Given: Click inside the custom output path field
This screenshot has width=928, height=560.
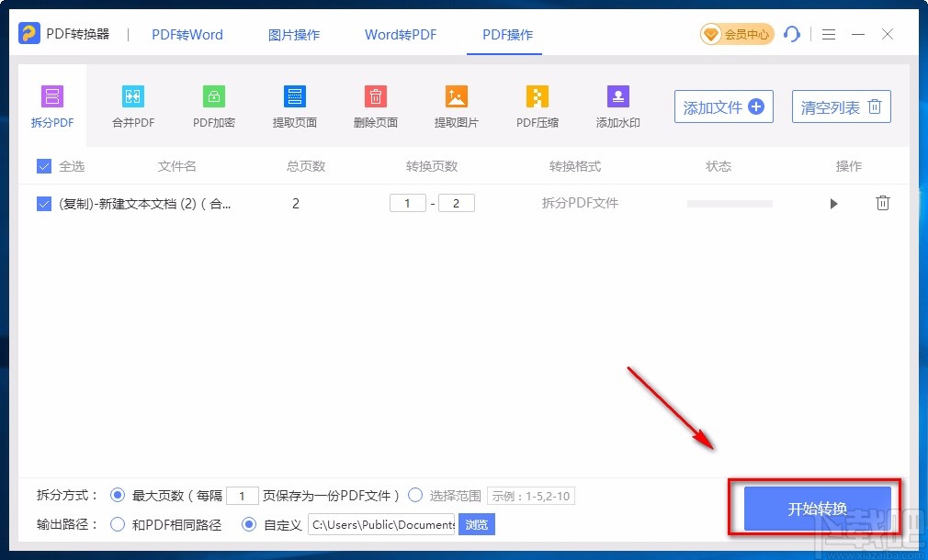Looking at the screenshot, I should (x=381, y=524).
